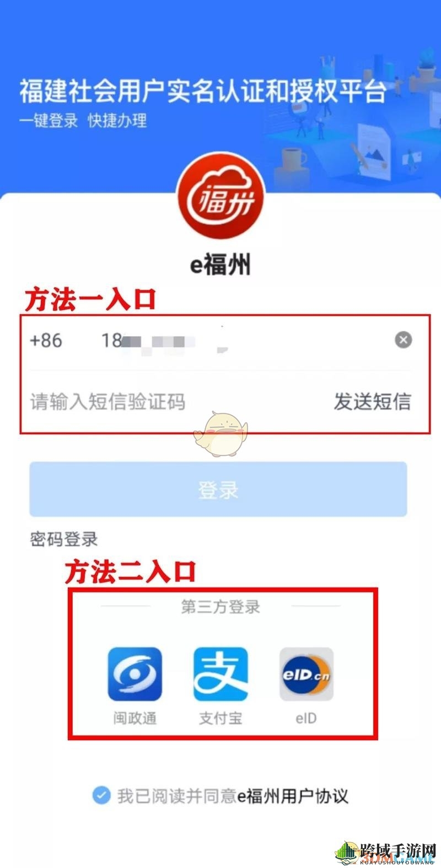The image size is (441, 868).
Task: Clear phone number with the X icon
Action: point(404,340)
